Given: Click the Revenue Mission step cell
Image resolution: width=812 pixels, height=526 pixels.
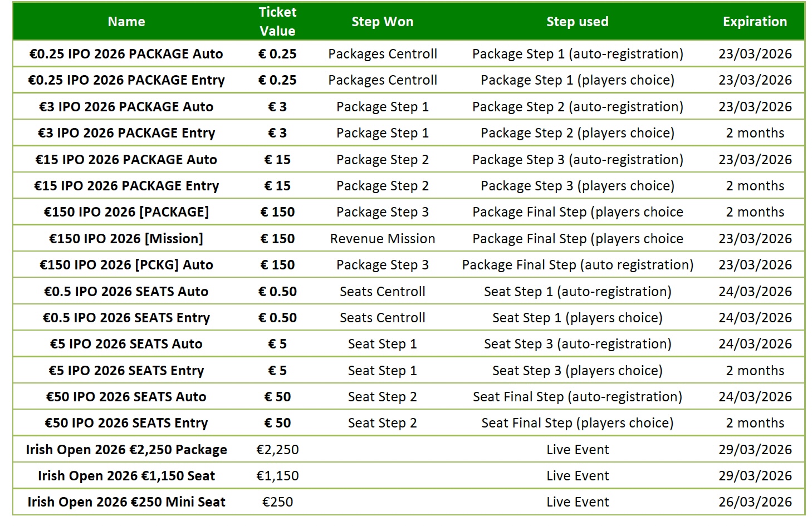Looking at the screenshot, I should 382,239.
